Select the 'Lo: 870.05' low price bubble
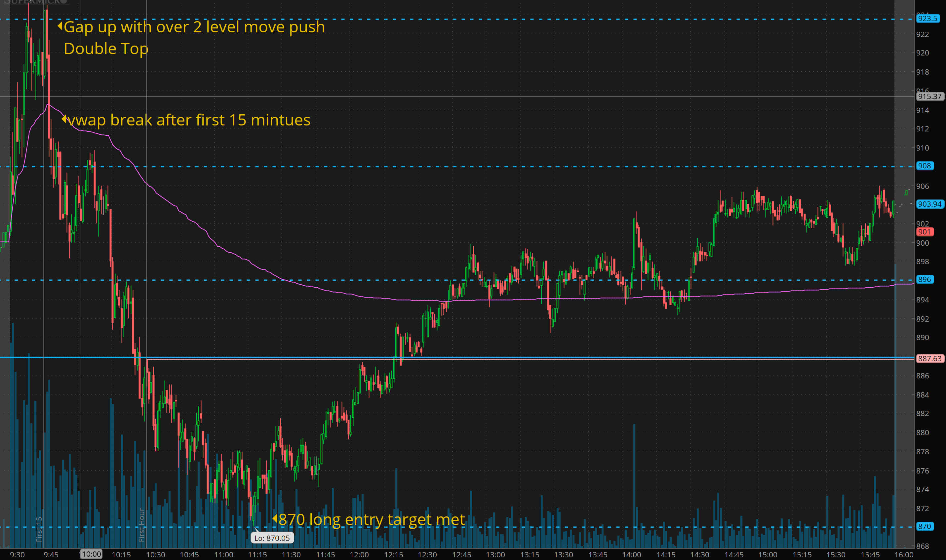 (272, 538)
